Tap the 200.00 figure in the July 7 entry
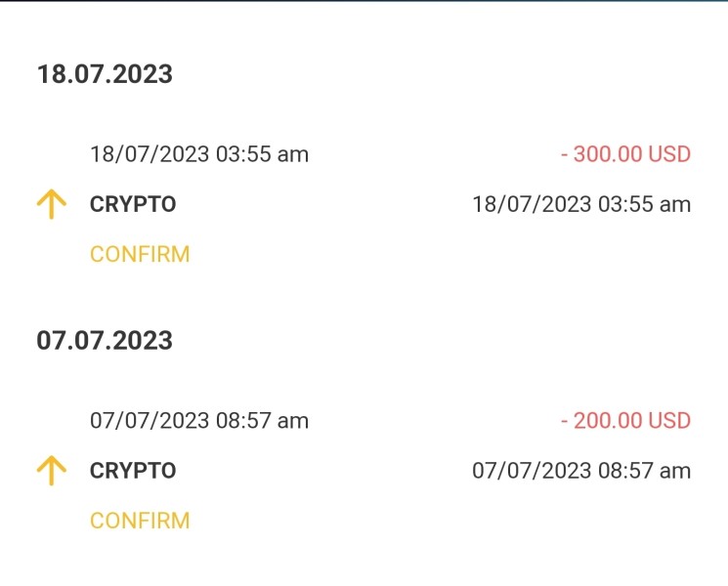The width and height of the screenshot is (728, 586). (x=608, y=421)
